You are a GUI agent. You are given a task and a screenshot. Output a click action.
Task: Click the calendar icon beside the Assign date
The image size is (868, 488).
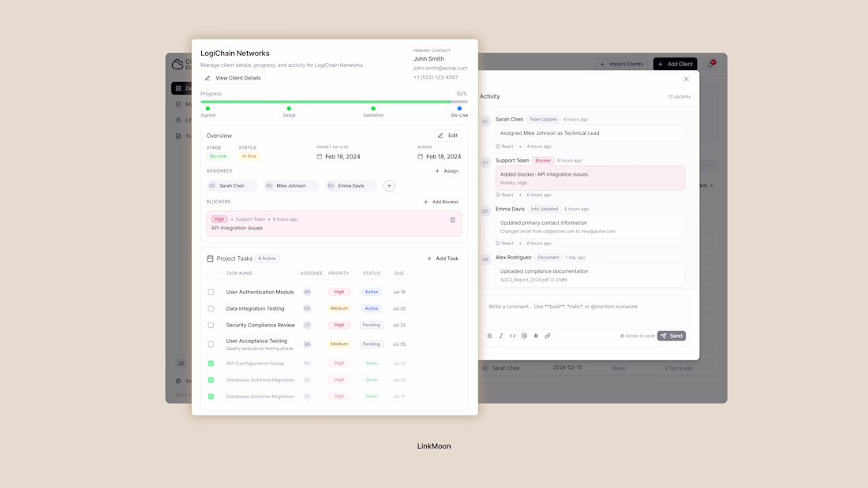click(x=420, y=157)
